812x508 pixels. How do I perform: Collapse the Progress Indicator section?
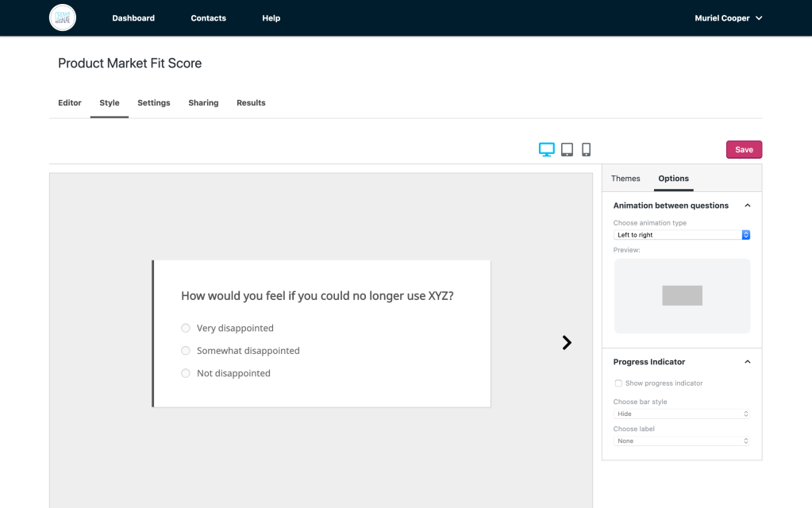click(747, 362)
